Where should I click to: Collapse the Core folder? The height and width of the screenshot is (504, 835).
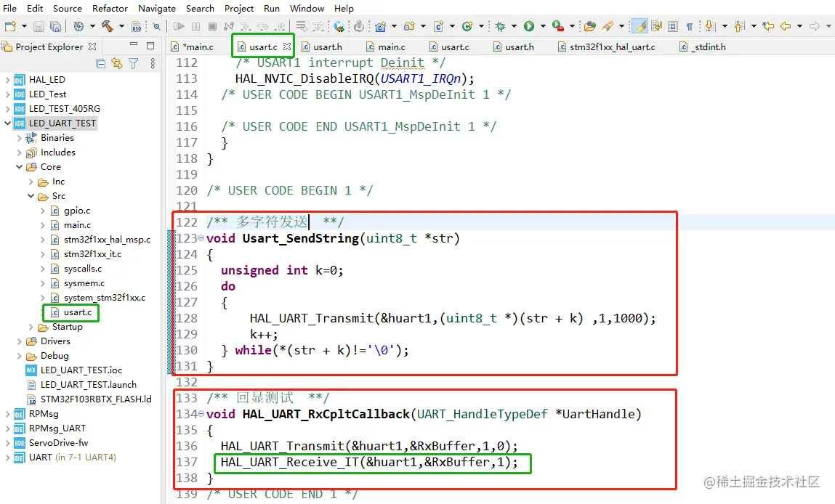[x=19, y=166]
